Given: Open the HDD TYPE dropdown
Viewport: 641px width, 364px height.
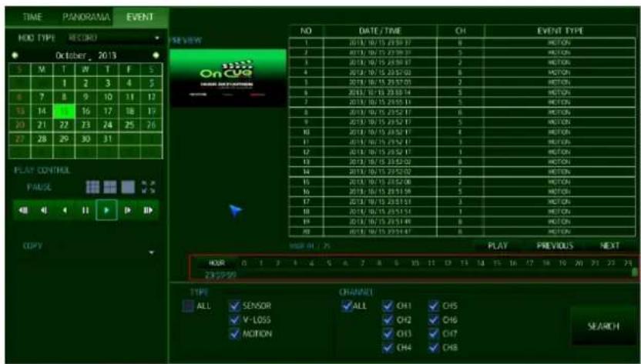Looking at the screenshot, I should click(x=114, y=38).
